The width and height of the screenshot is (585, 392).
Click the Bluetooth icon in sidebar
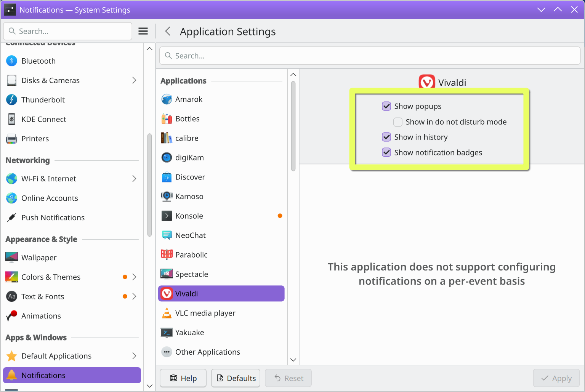point(12,61)
